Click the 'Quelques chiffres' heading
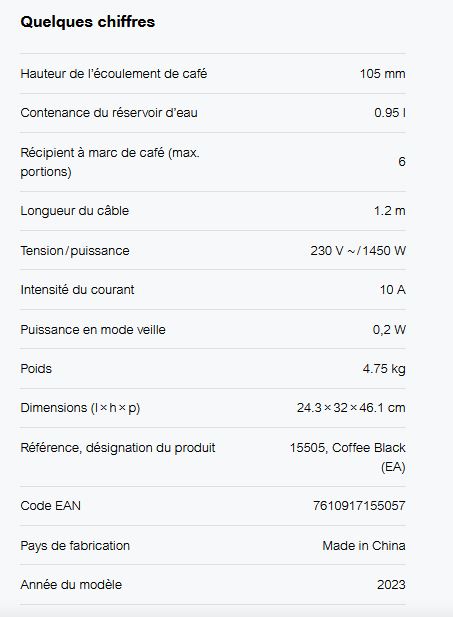 [87, 22]
